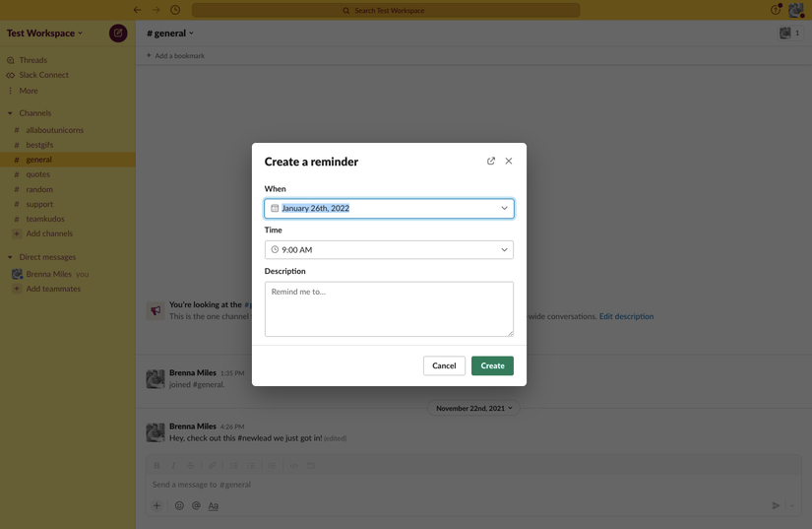Click Add channels in sidebar
812x529 pixels.
[49, 233]
